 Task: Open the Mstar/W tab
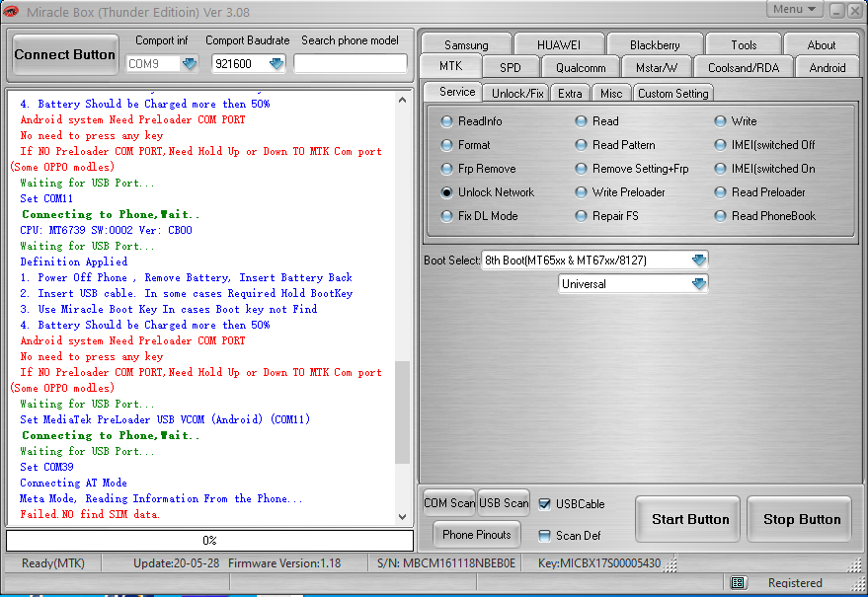click(x=656, y=67)
